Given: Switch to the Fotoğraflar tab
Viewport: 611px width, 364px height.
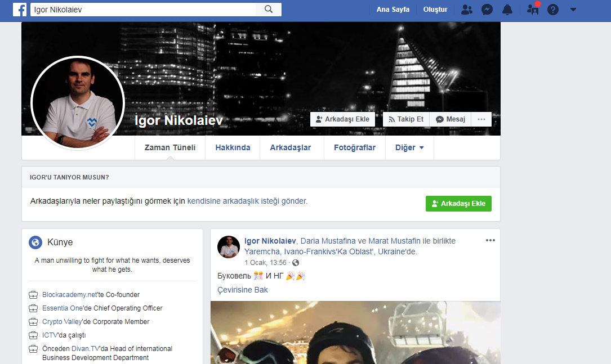Looking at the screenshot, I should [355, 147].
